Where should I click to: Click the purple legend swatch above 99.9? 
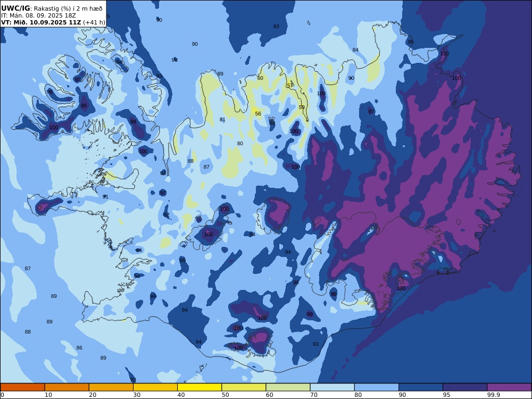tap(509, 387)
